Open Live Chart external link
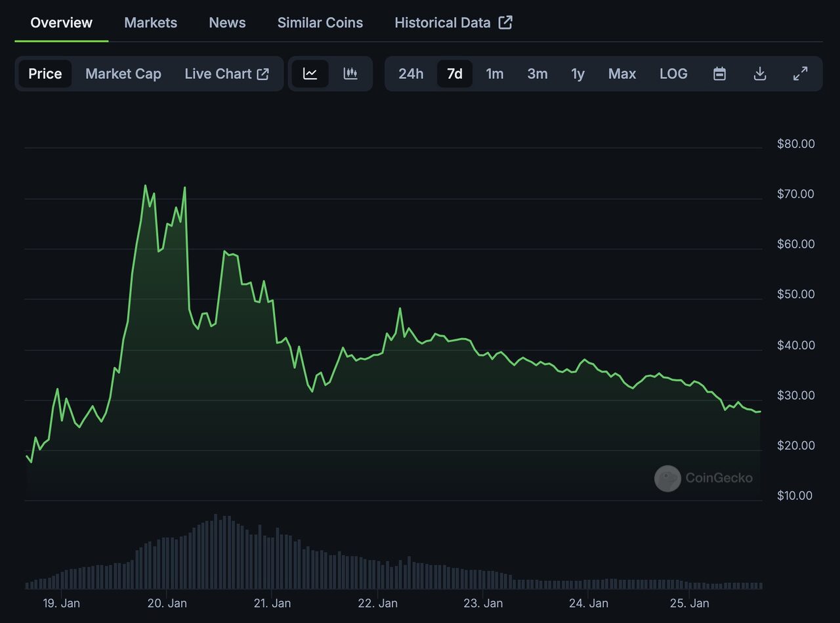 pos(227,74)
